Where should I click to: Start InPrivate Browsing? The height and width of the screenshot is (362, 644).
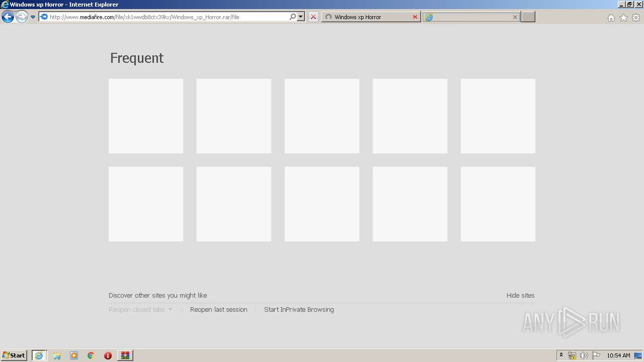click(x=299, y=310)
